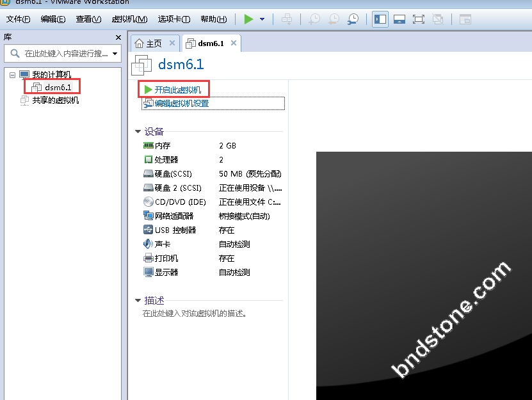Screen dimensions: 532x400
Task: Click the 50 MB (预先分配) disk value
Action: [250, 173]
